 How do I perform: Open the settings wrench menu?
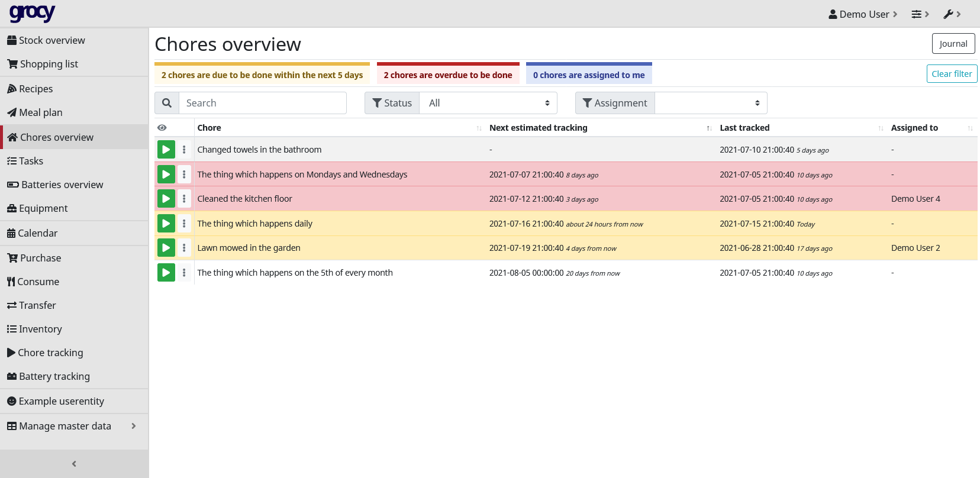[x=952, y=14]
